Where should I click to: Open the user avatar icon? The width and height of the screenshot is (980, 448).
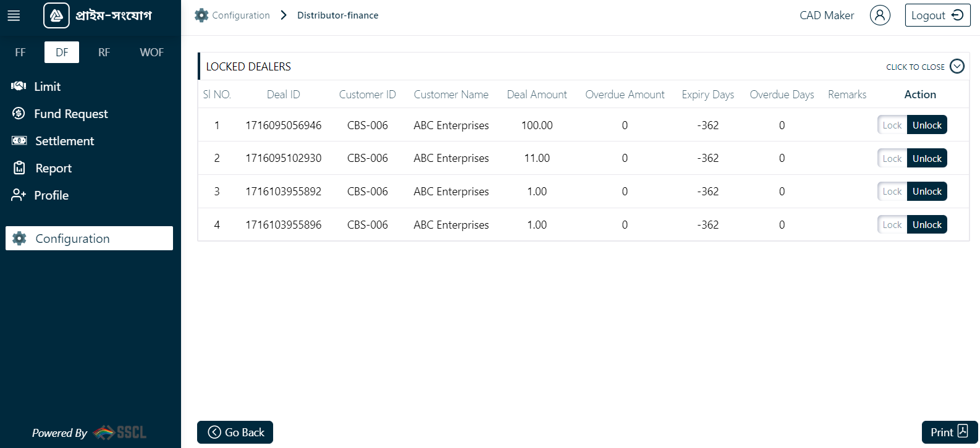[x=880, y=15]
